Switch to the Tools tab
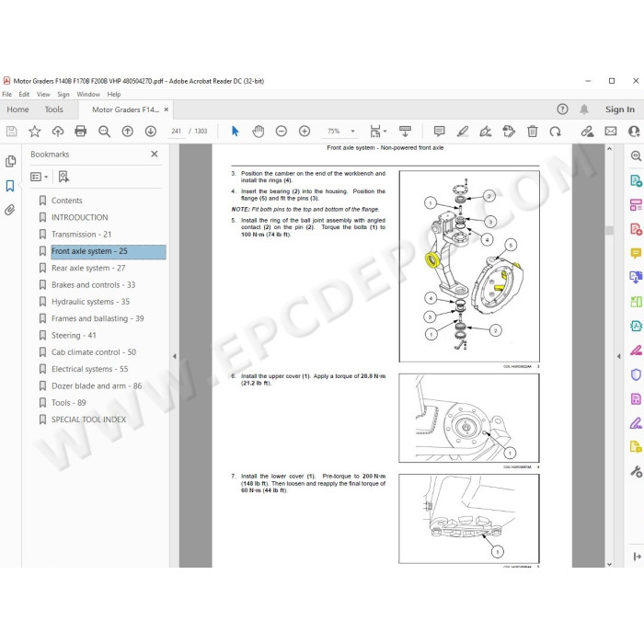 53,109
